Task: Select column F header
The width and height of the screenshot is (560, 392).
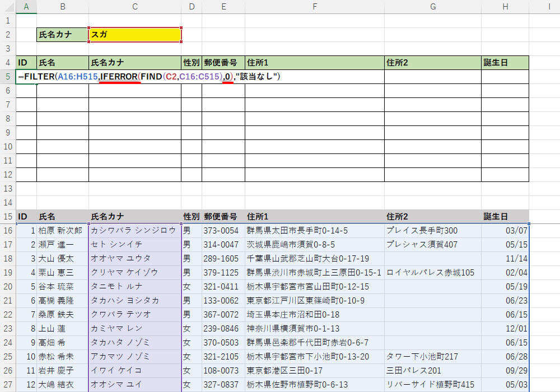Action: (315, 6)
